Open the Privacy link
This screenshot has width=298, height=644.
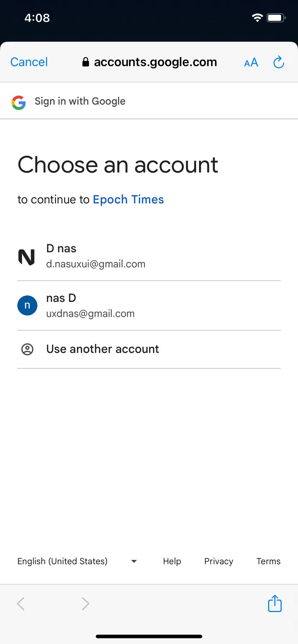219,561
